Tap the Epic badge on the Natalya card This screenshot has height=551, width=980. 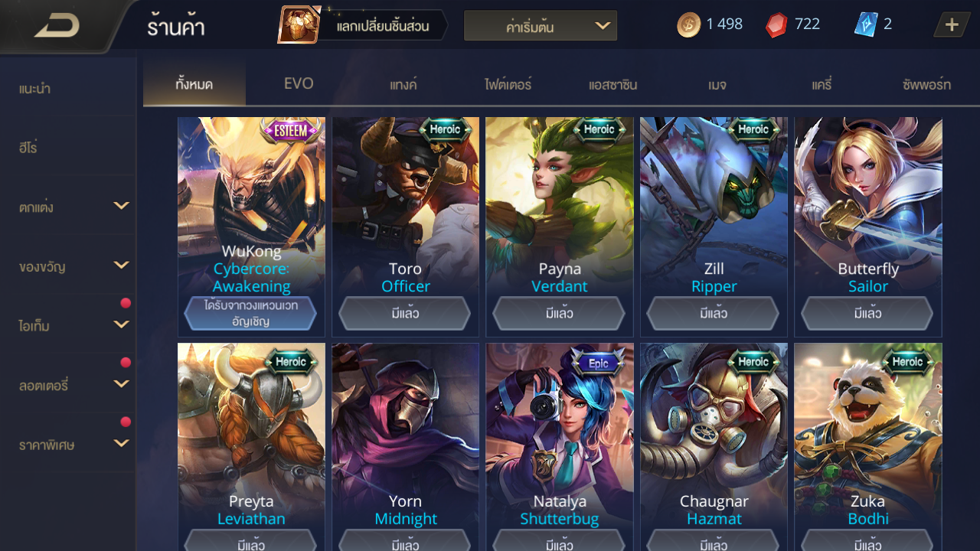(x=598, y=364)
